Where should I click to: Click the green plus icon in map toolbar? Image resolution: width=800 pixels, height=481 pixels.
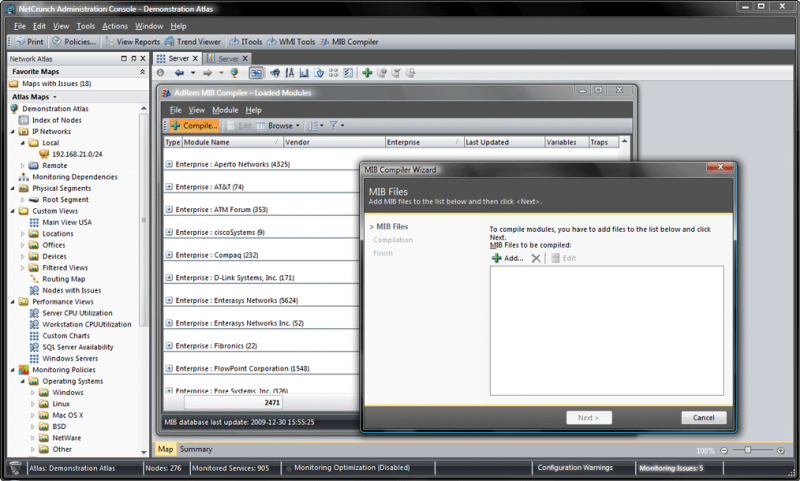(367, 73)
